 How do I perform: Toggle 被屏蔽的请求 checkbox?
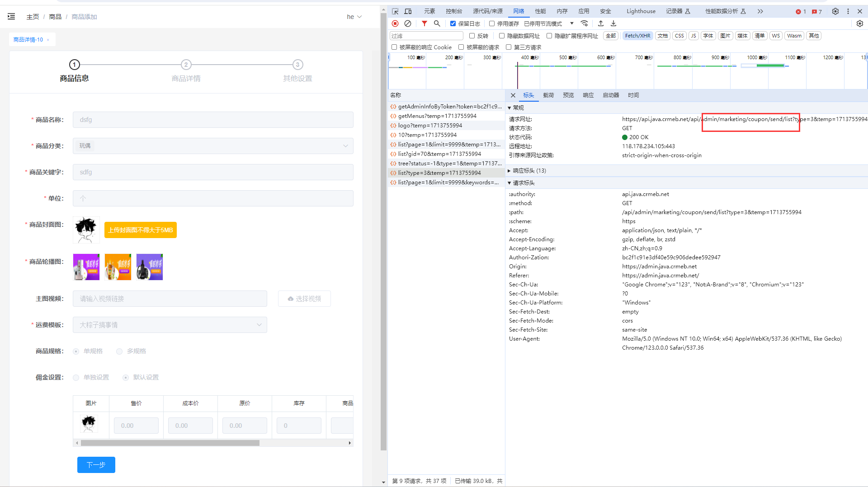point(461,47)
